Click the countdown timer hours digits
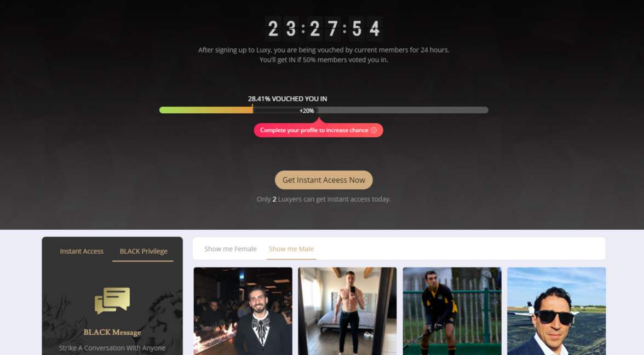Viewport: 644px width, 355px height. (x=282, y=29)
